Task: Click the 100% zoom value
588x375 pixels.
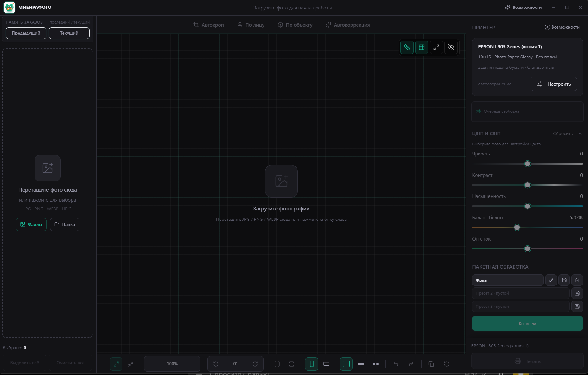Action: click(172, 364)
